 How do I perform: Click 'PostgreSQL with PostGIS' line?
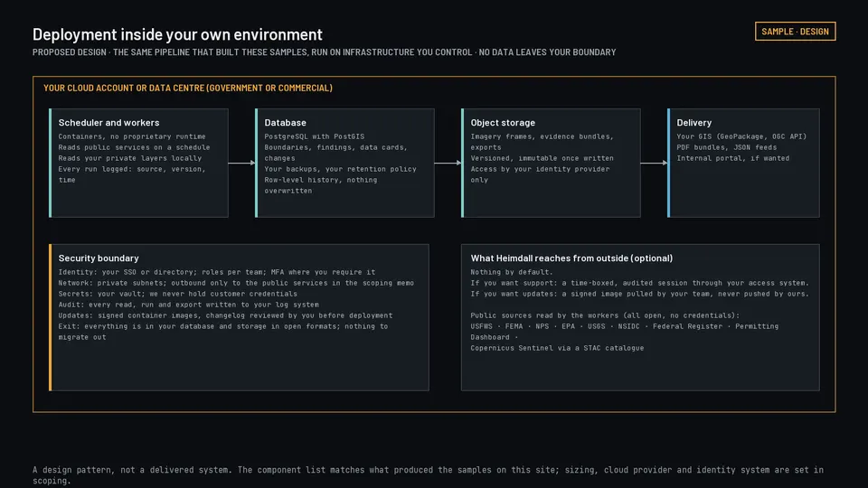coord(315,136)
